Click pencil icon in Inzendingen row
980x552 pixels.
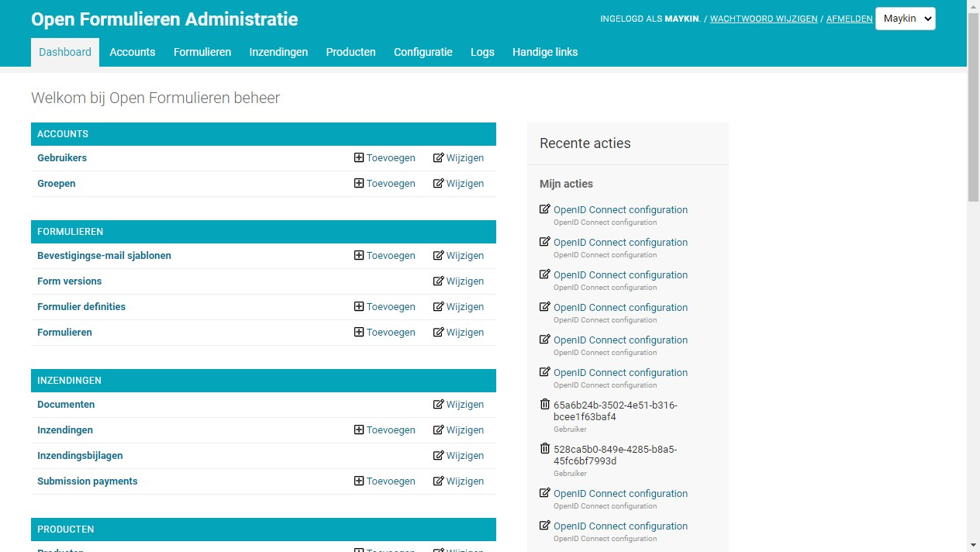point(439,430)
